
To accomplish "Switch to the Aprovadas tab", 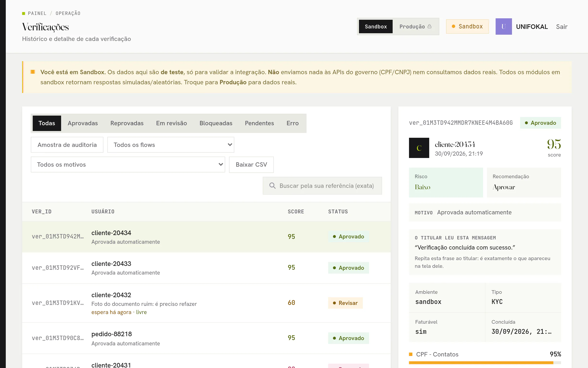I will click(83, 123).
